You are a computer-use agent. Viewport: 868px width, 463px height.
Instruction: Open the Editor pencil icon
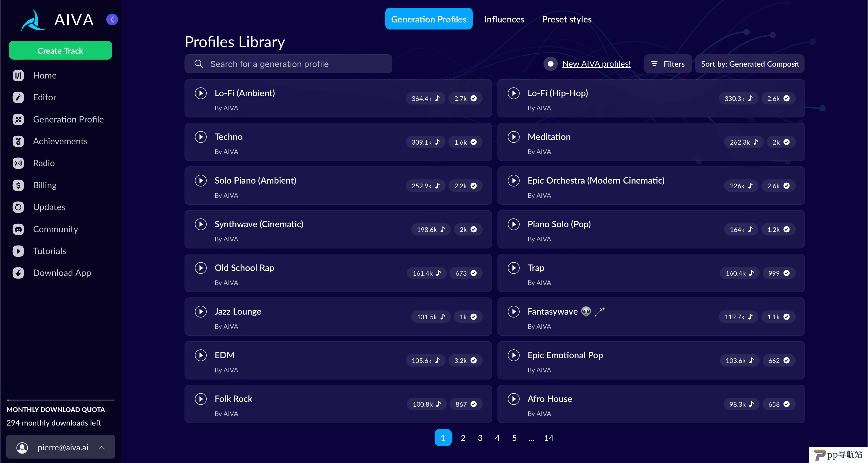pyautogui.click(x=18, y=97)
